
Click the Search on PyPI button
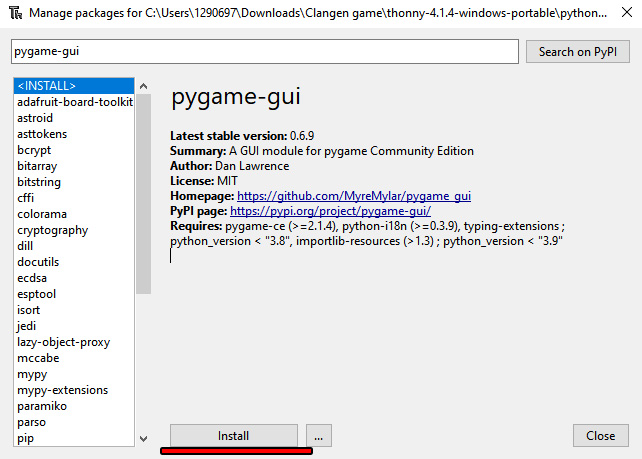(578, 52)
